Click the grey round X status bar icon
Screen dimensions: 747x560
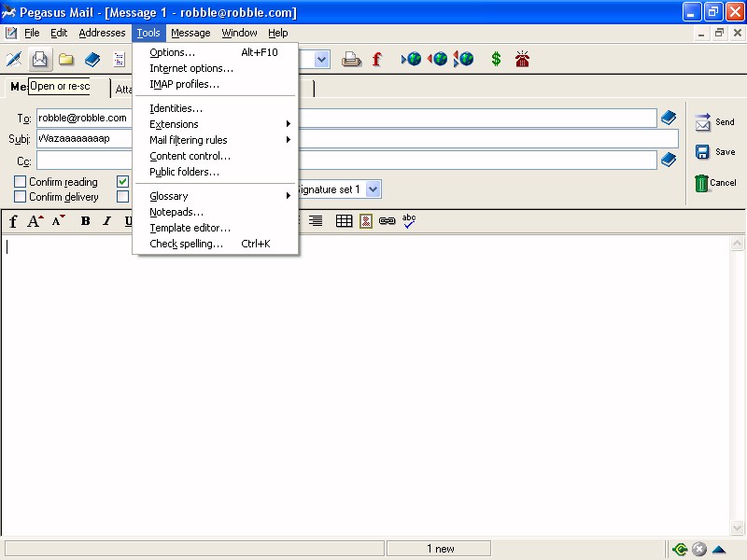click(698, 549)
